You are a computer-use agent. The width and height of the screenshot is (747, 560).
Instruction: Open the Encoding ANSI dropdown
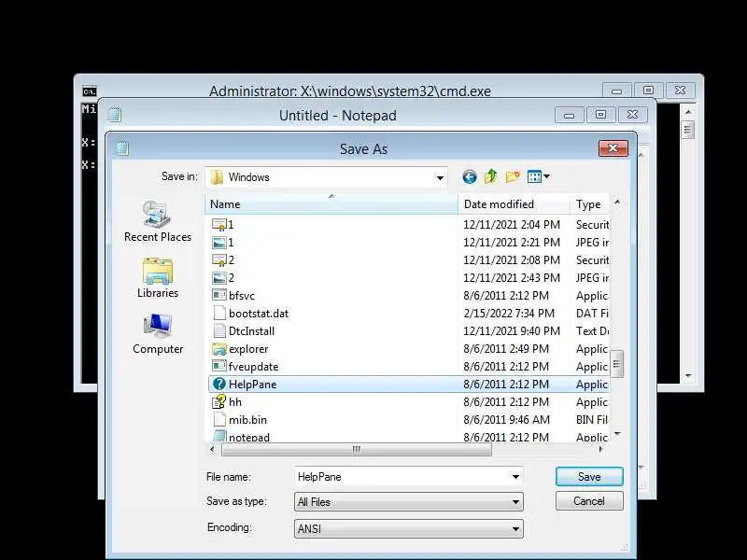pyautogui.click(x=409, y=528)
